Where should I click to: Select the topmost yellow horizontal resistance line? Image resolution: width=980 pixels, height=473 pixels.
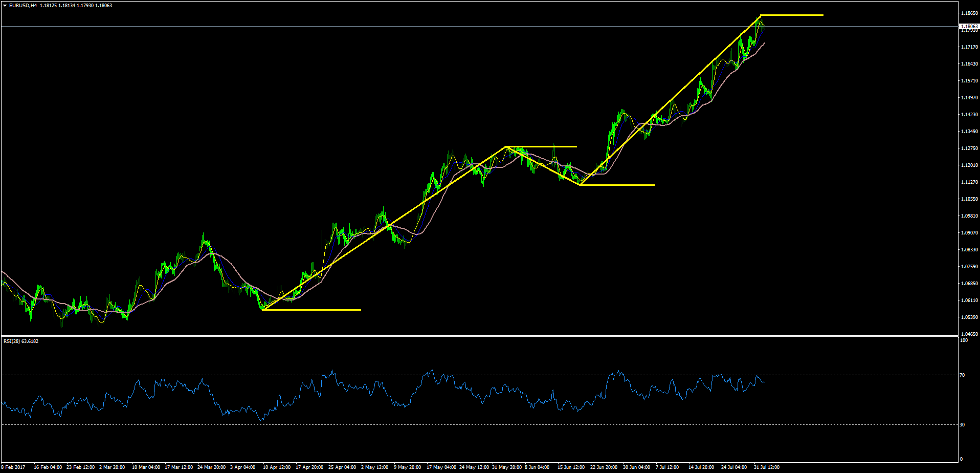pyautogui.click(x=792, y=15)
